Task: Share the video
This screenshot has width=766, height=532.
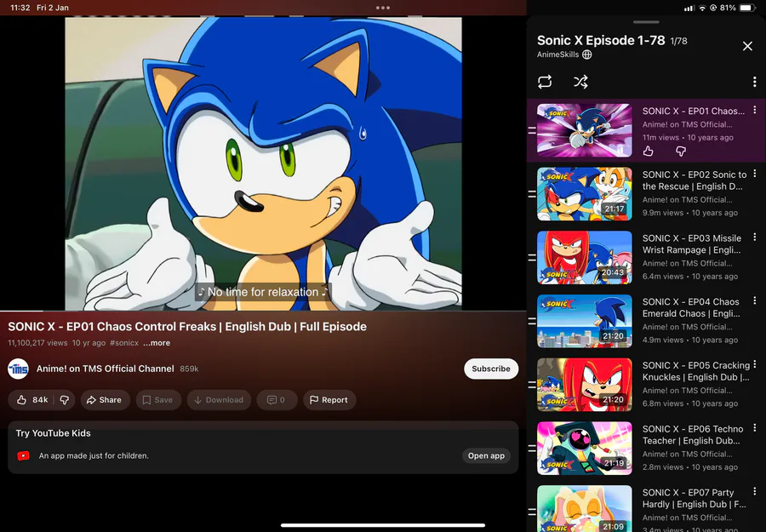Action: click(105, 399)
